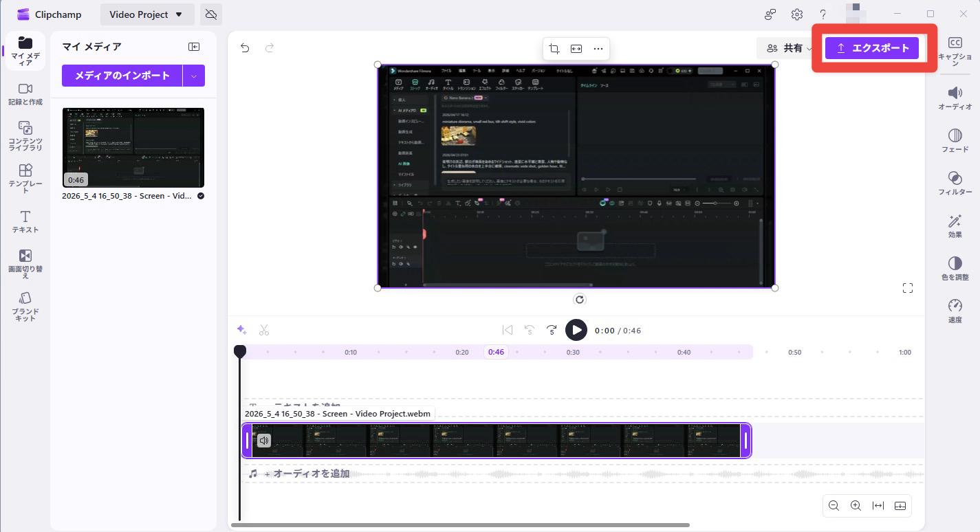The image size is (980, 532).
Task: Click the rotate handle below preview
Action: point(580,300)
